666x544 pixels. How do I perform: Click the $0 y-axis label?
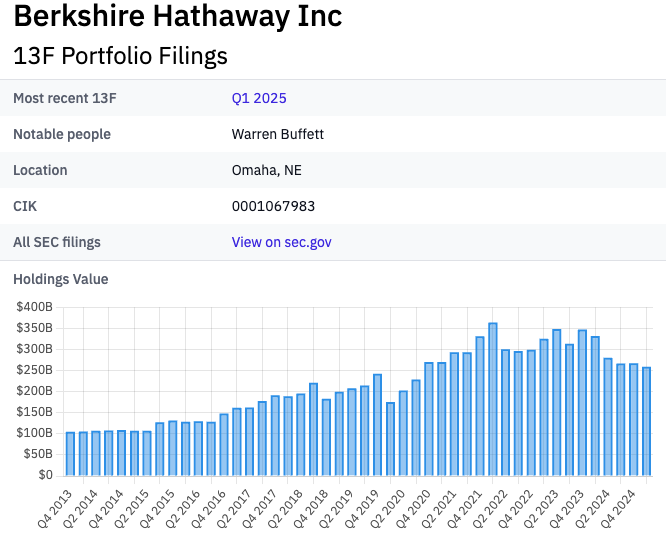coord(45,475)
